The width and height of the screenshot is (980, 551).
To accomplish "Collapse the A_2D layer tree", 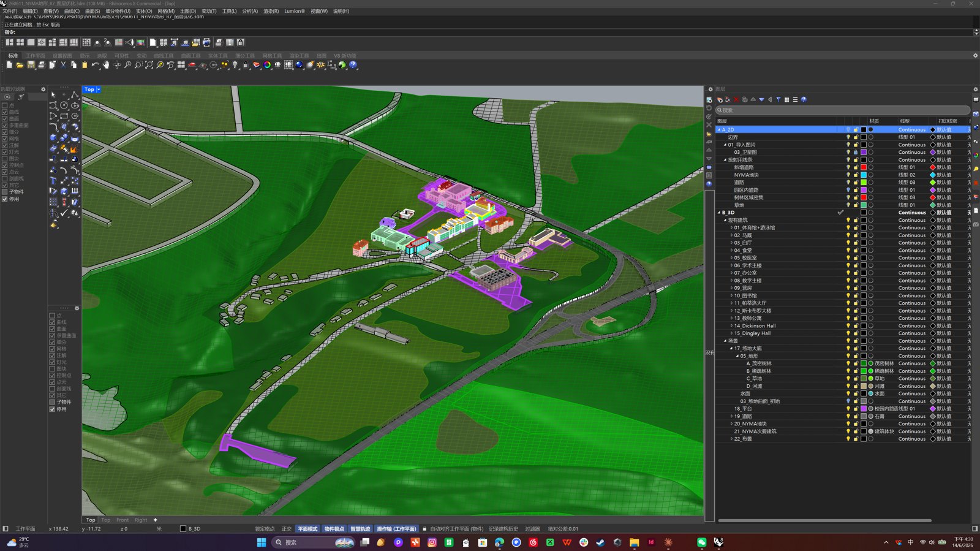I will click(719, 130).
